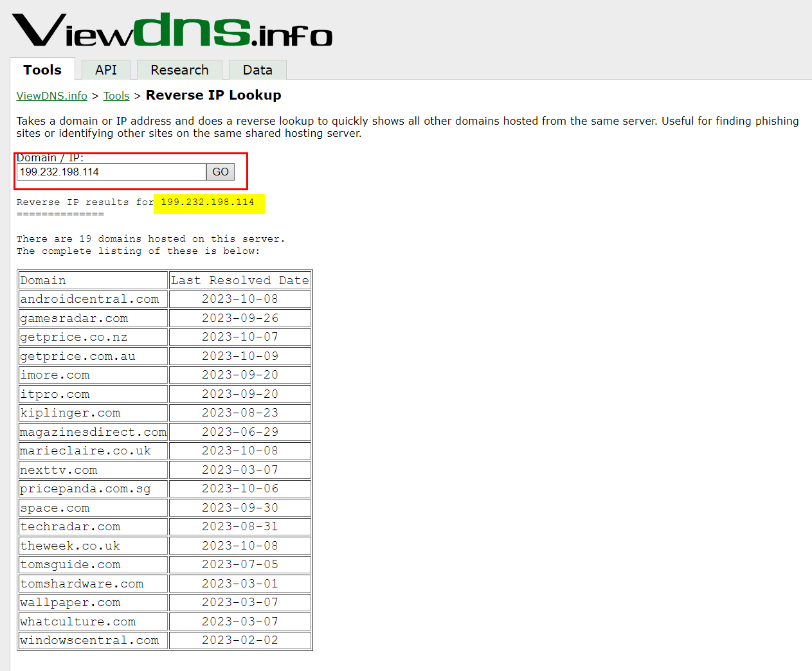Select the Data tab
Screen dimensions: 812x671
tap(258, 69)
